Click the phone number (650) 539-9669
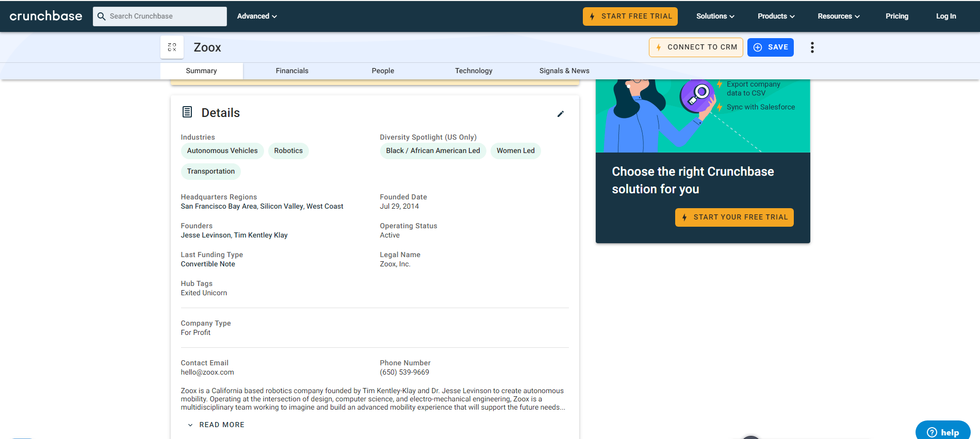The width and height of the screenshot is (980, 439). click(404, 373)
